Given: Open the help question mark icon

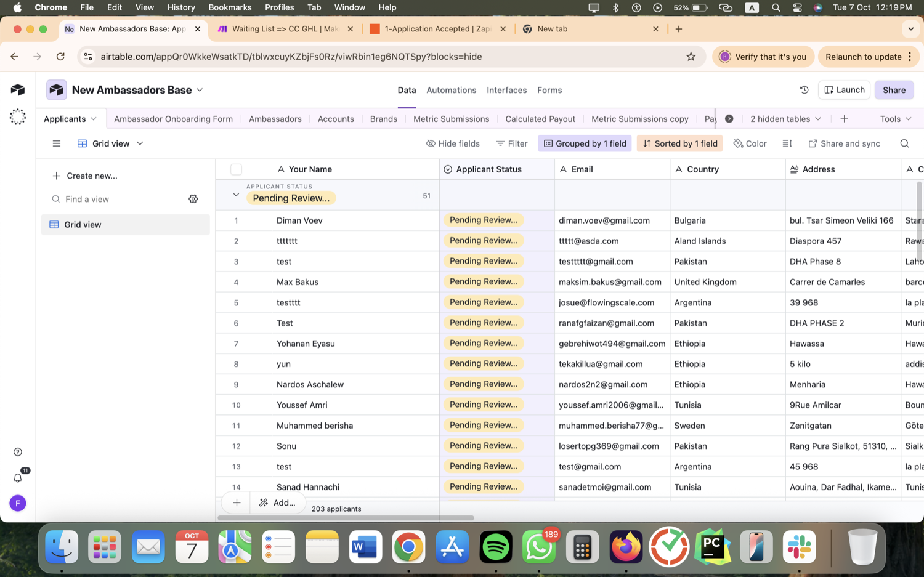Looking at the screenshot, I should click(18, 452).
